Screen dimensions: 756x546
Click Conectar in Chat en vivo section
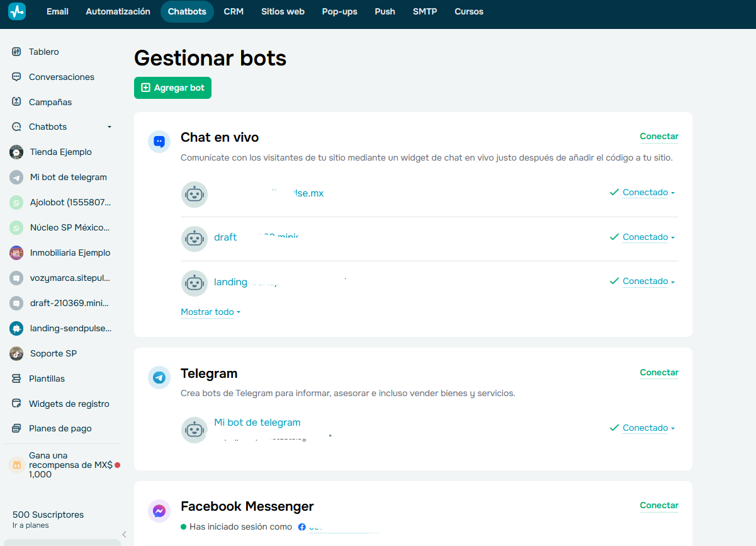tap(659, 136)
